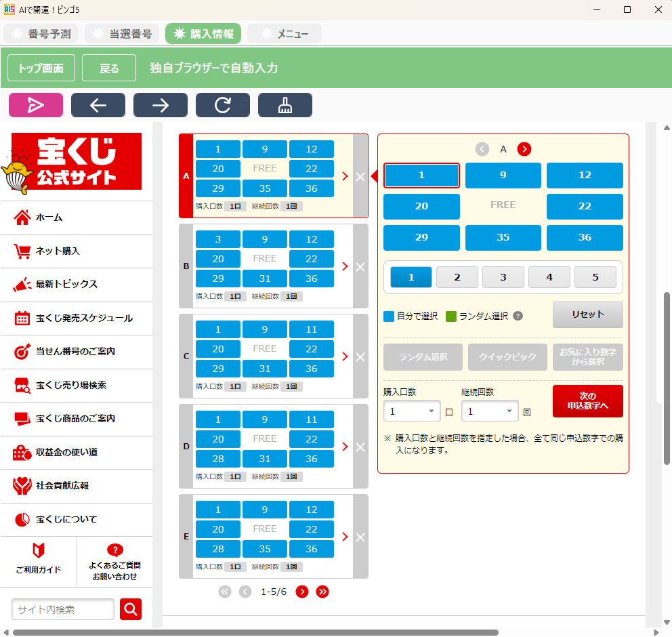Click the 宝くじ発売スケジュール calendar icon
The image size is (672, 637).
tap(22, 318)
